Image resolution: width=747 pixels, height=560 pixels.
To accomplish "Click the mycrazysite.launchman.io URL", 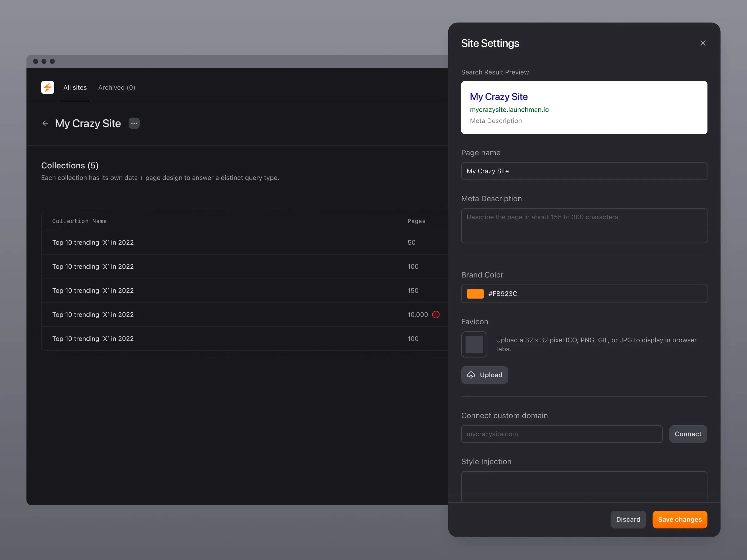I will click(x=509, y=110).
